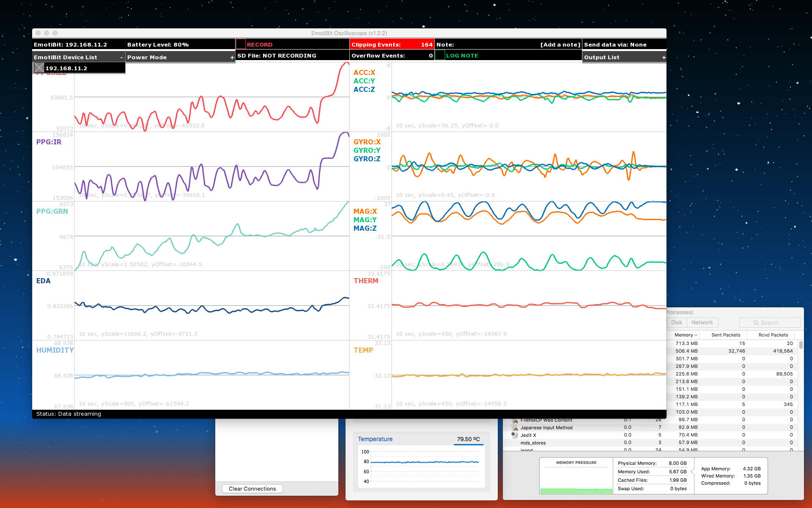812x508 pixels.
Task: Uncheck the 192.168.11.2 device box
Action: tap(39, 68)
